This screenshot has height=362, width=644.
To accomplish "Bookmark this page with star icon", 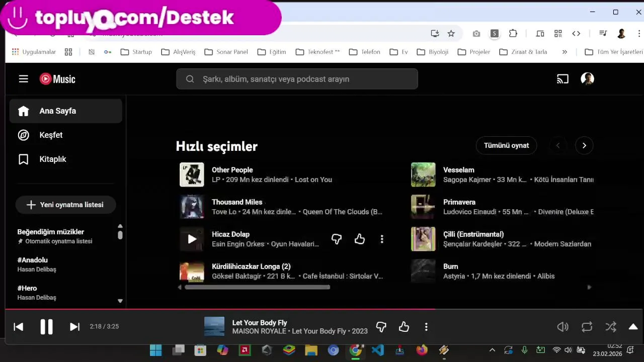I will (x=451, y=33).
